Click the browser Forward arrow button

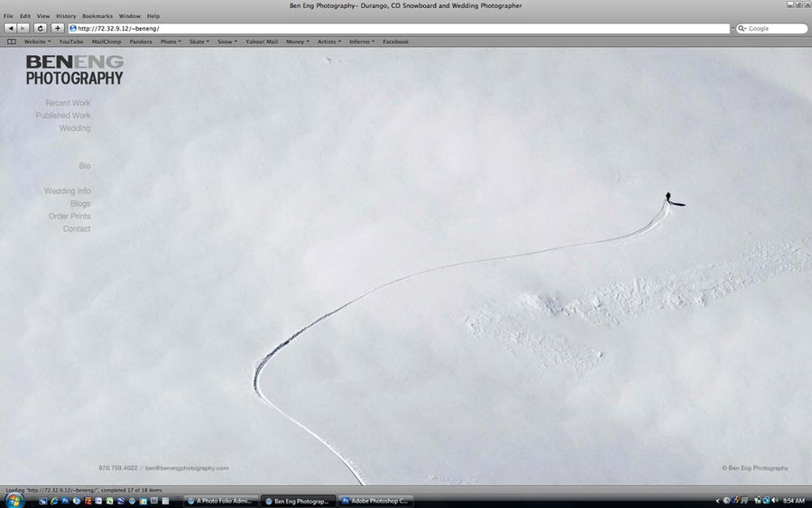pos(23,29)
